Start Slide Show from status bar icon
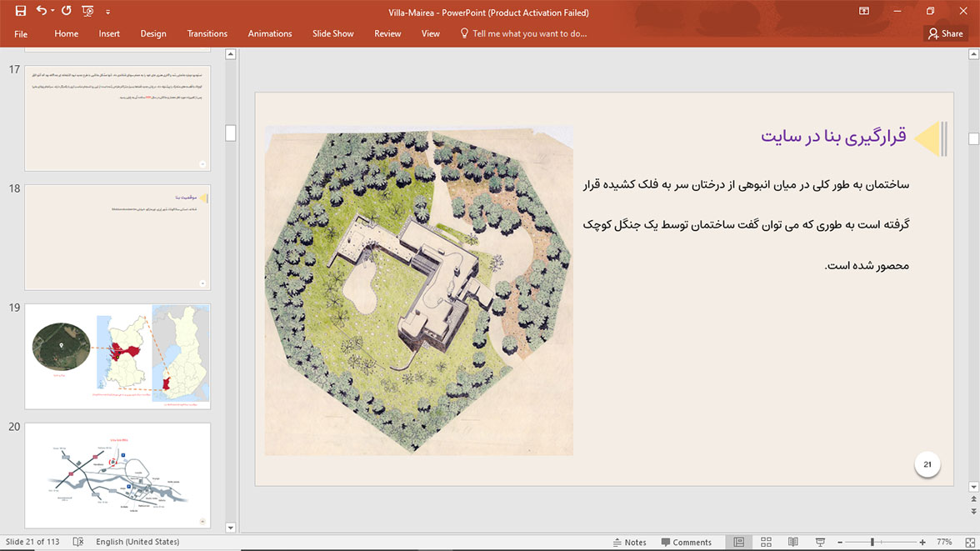The width and height of the screenshot is (980, 551). [x=820, y=542]
